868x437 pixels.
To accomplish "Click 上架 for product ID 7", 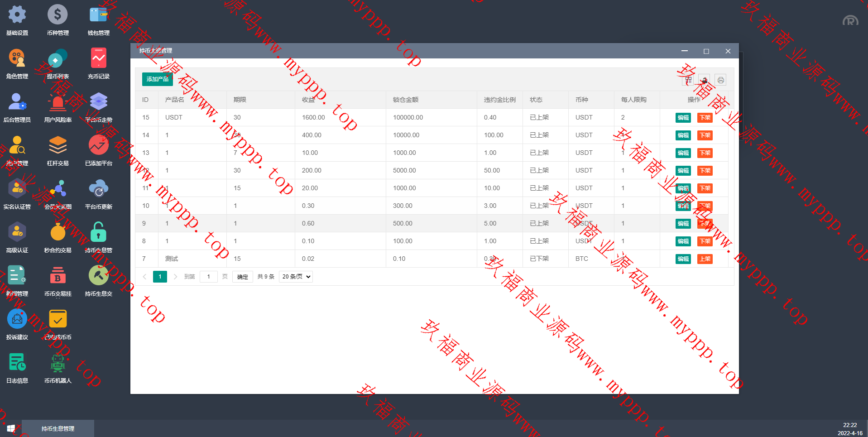I will tap(705, 259).
